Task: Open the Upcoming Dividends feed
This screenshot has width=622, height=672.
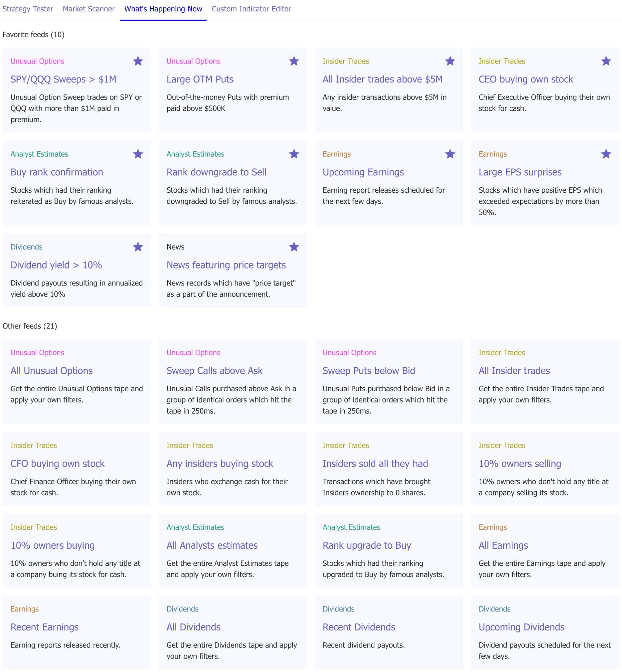Action: [521, 627]
